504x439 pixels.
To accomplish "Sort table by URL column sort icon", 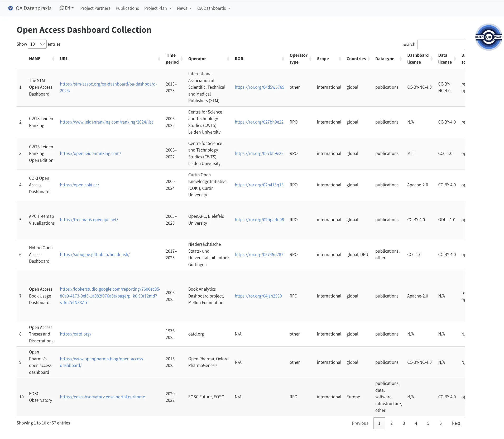I will (159, 59).
